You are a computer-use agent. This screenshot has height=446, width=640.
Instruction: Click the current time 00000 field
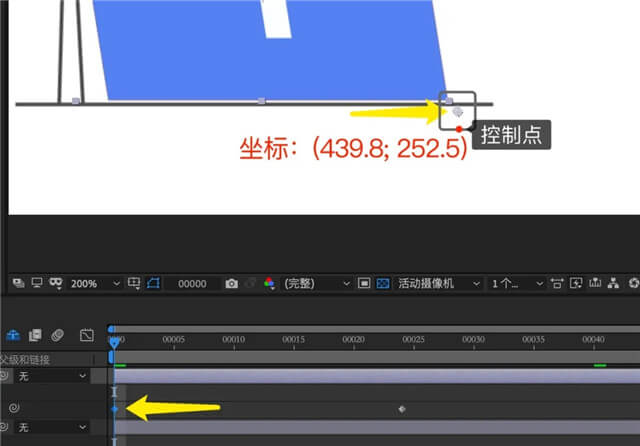tap(193, 284)
